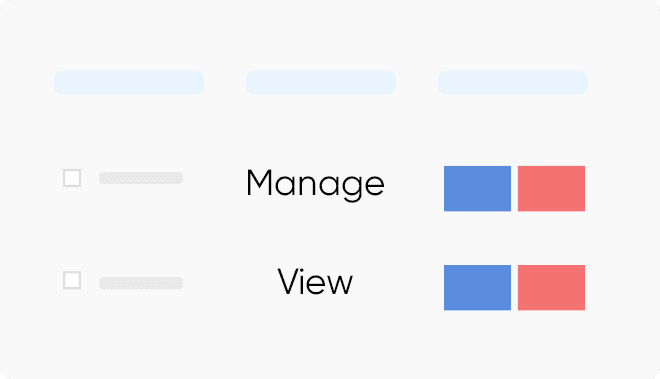Image resolution: width=660 pixels, height=379 pixels.
Task: Choose the header pill above the colored blocks
Action: pyautogui.click(x=513, y=83)
